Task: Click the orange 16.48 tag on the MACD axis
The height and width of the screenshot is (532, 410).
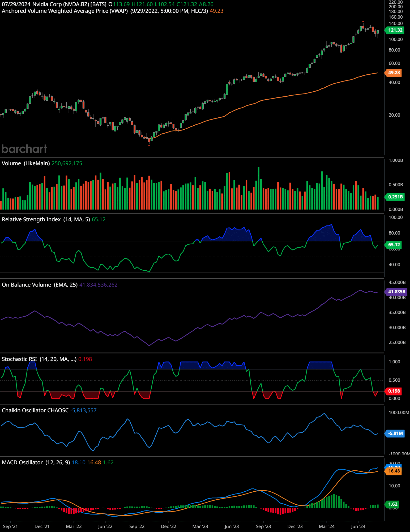Action: [x=393, y=471]
